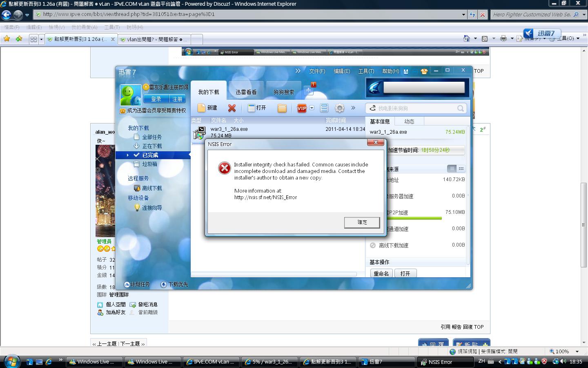
Task: Click the war3_1_26a.exe installer file icon
Action: (x=200, y=132)
